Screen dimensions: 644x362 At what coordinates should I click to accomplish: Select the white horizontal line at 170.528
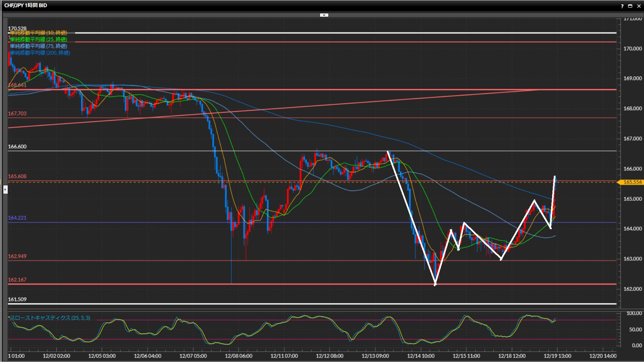point(335,33)
